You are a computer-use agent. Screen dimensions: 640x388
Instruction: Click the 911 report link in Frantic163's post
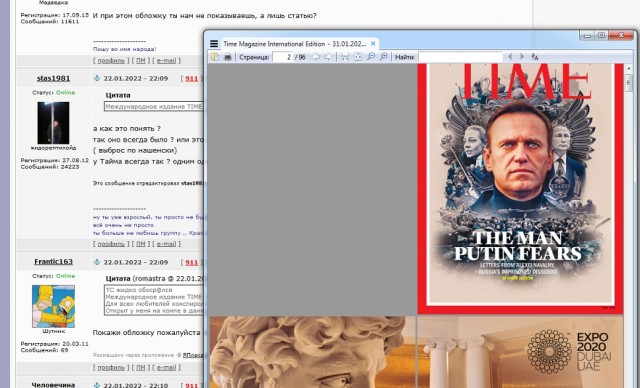coord(191,262)
